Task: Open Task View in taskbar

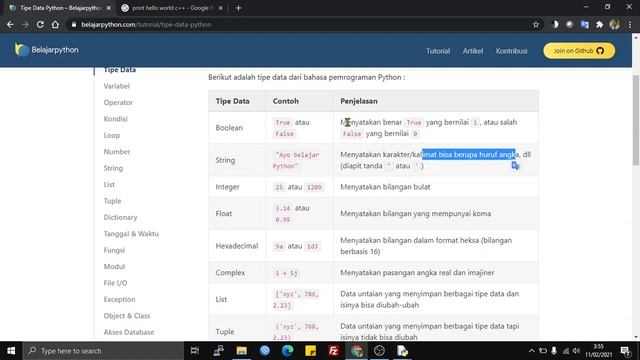Action: pyautogui.click(x=195, y=351)
